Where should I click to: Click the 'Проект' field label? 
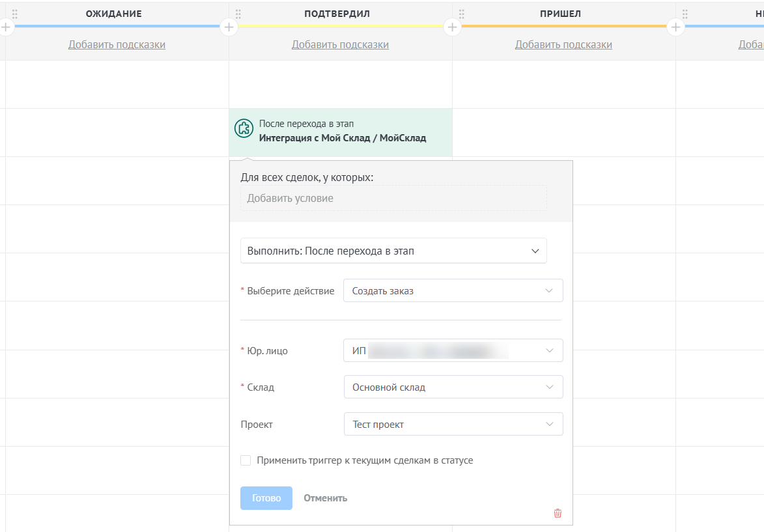pyautogui.click(x=257, y=425)
